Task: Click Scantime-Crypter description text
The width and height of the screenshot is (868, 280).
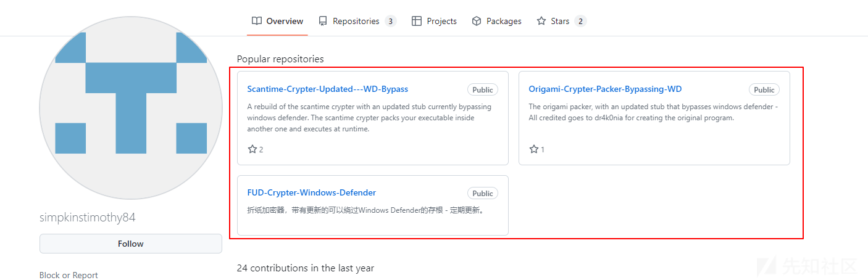Action: pyautogui.click(x=369, y=118)
